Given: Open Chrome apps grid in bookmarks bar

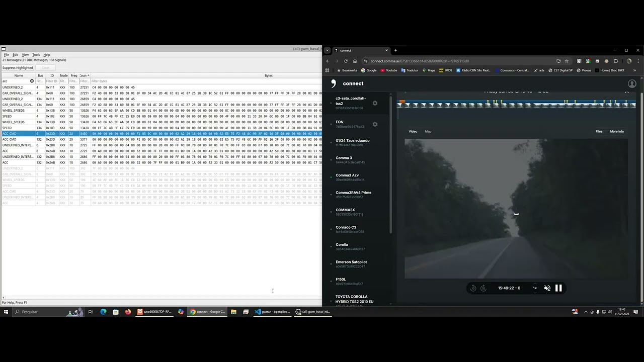Looking at the screenshot, I should (x=328, y=70).
